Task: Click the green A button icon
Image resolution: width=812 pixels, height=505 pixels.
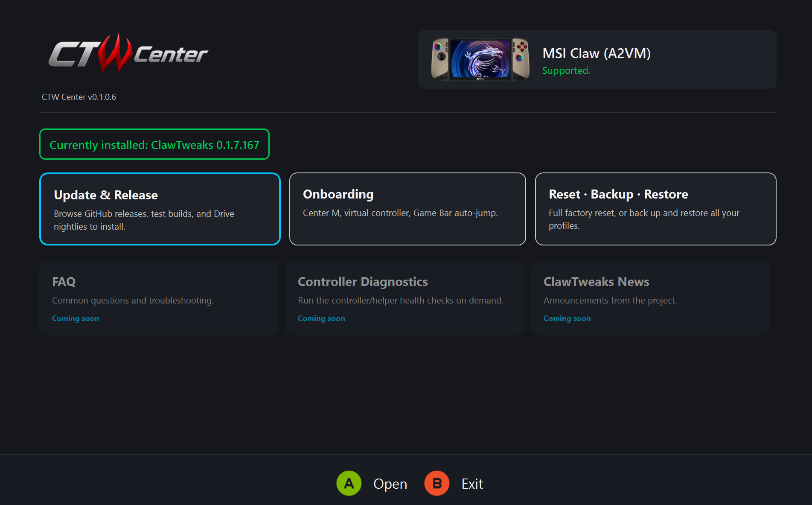Action: coord(349,483)
